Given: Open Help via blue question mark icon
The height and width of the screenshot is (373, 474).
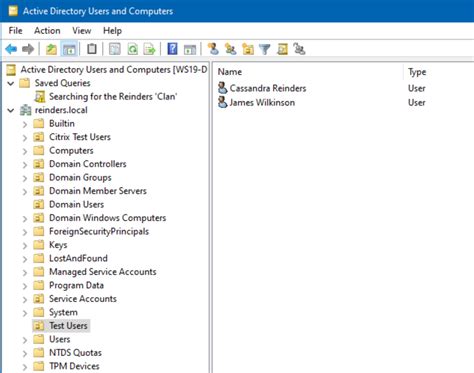Looking at the screenshot, I should [172, 49].
